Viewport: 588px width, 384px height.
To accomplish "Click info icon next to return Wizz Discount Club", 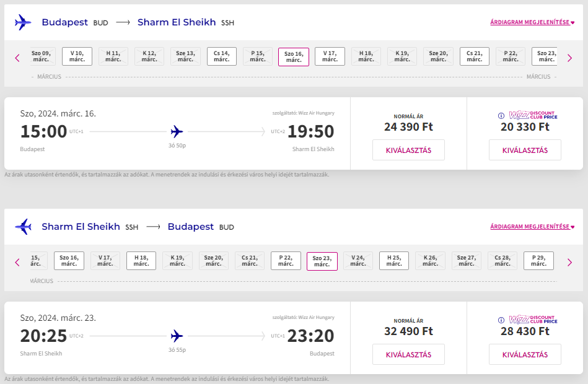I will [501, 320].
